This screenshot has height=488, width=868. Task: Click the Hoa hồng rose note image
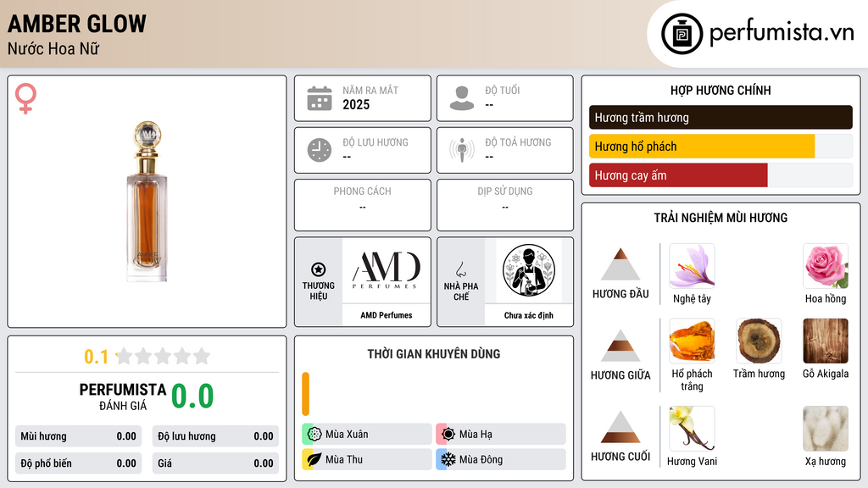pos(826,266)
